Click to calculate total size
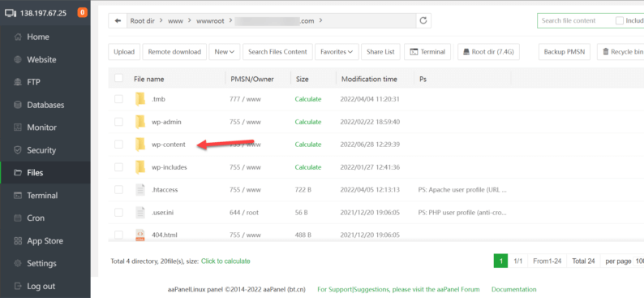This screenshot has height=298, width=644. 225,261
